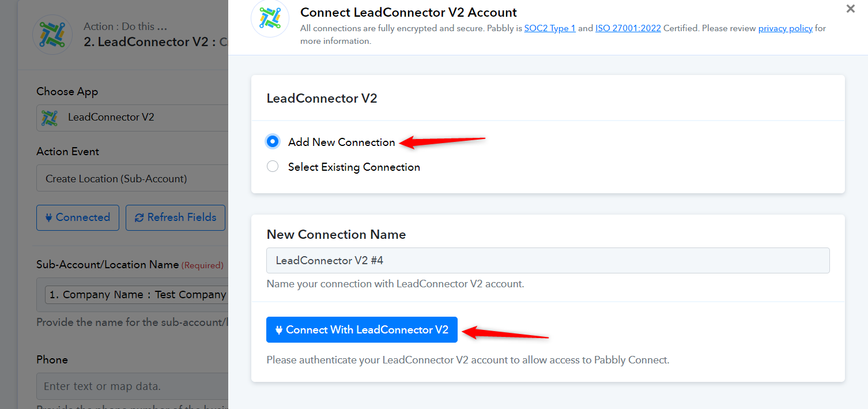
Task: Open the SOC2 Type 1 link
Action: point(550,28)
